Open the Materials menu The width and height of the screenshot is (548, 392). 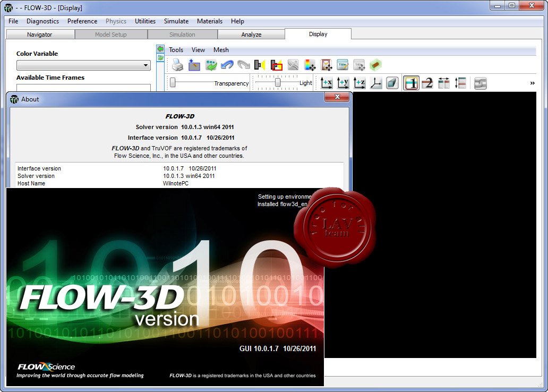point(210,21)
